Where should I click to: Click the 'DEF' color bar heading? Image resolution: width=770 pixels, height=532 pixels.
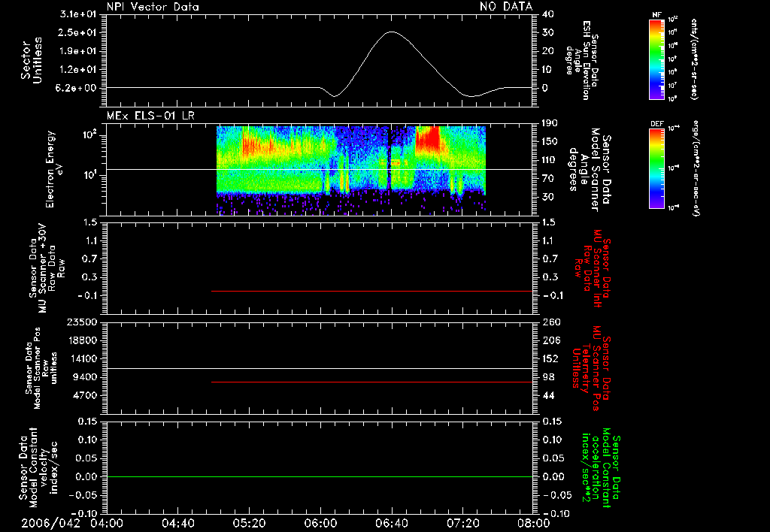[656, 124]
